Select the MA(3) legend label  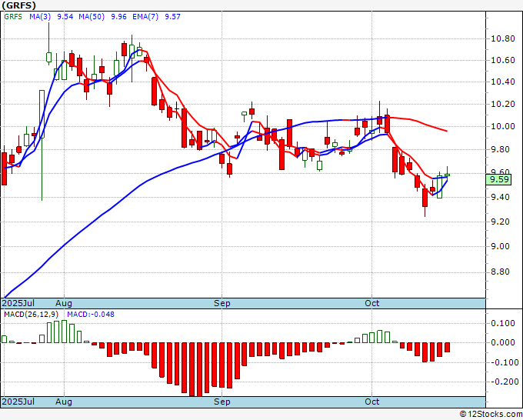point(40,17)
